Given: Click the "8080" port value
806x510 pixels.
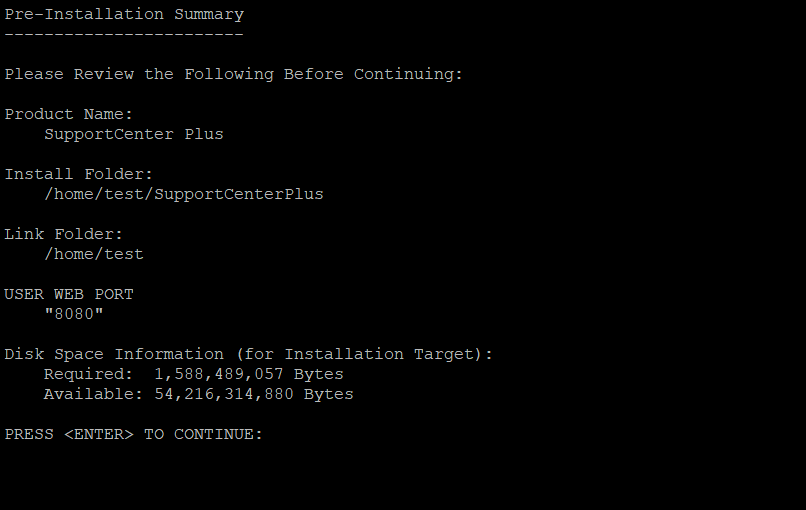Looking at the screenshot, I should tap(74, 314).
